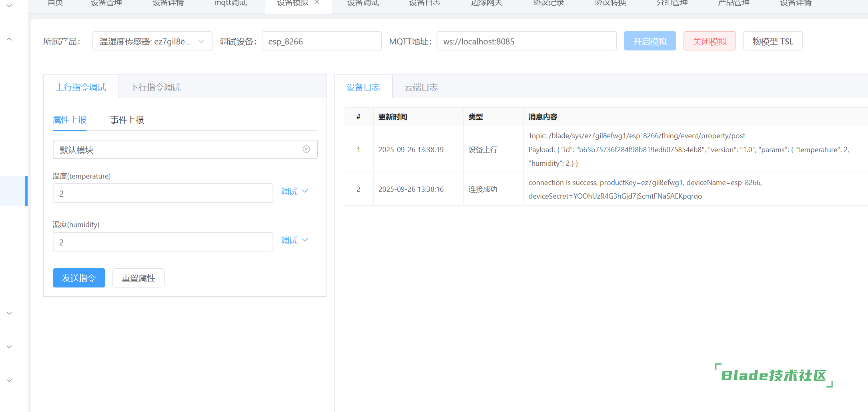Collapse the expanded sidebar menu group chevron
Screen dimensions: 868x412
click(x=9, y=39)
